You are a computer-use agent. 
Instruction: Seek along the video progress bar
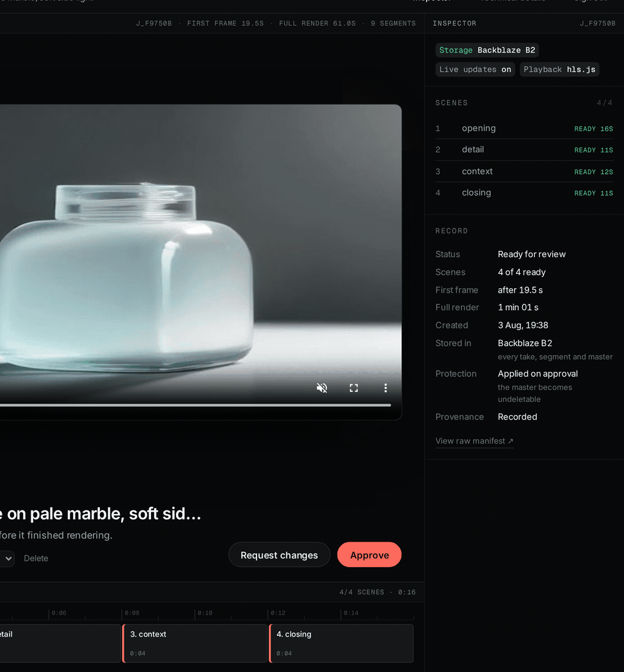tap(195, 405)
